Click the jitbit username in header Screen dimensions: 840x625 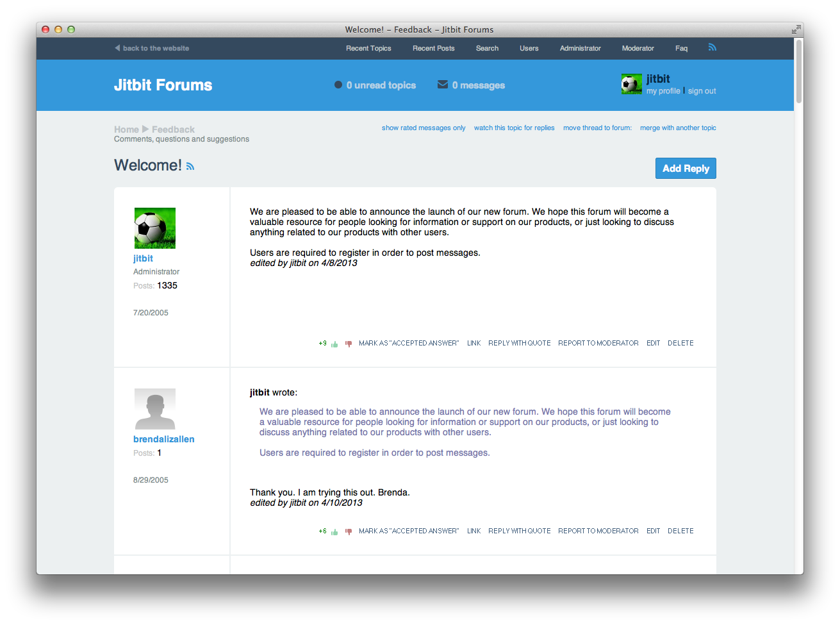coord(658,79)
